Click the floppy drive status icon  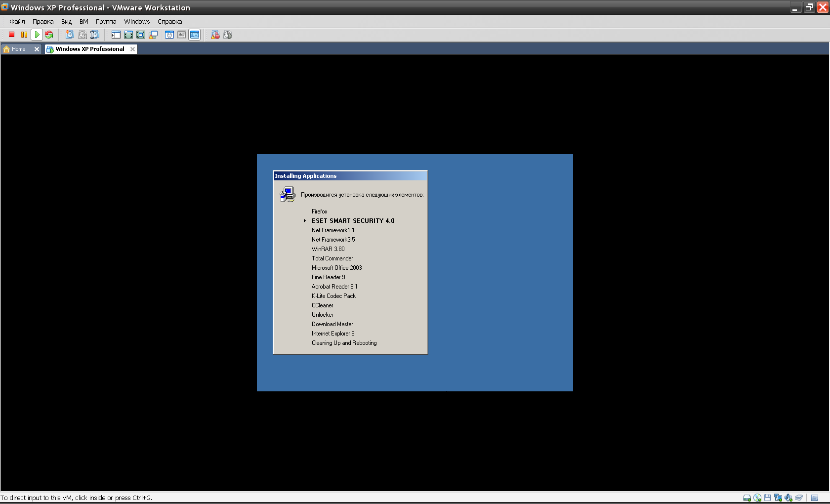click(x=768, y=498)
